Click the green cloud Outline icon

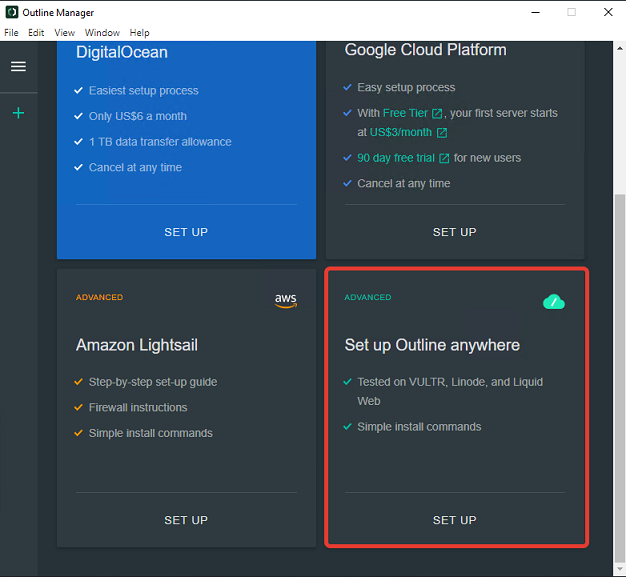(554, 302)
